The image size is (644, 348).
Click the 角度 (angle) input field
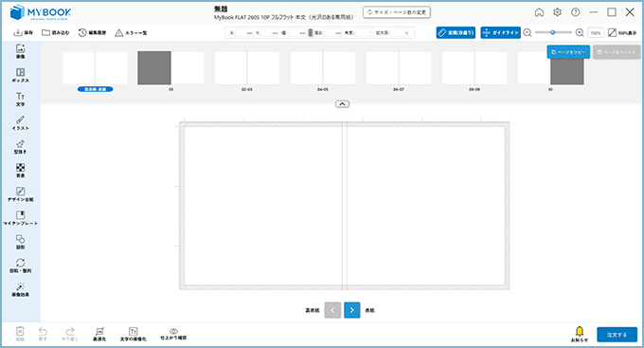coord(364,32)
